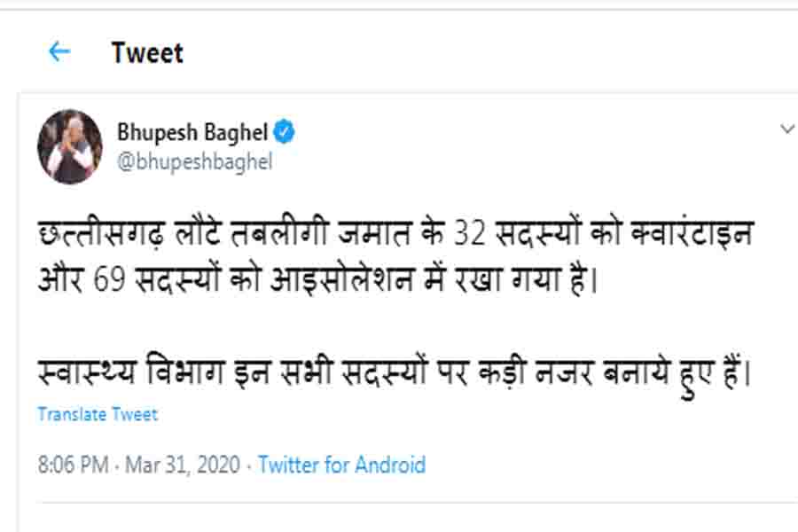
Task: Click the blue verified badge beside Bhupesh Baghel
Action: click(x=285, y=133)
